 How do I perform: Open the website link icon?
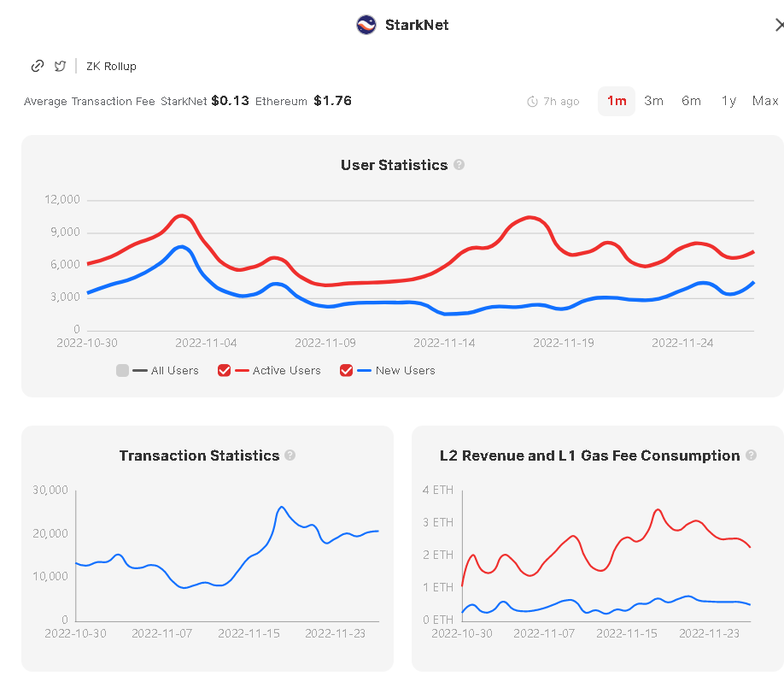(38, 66)
